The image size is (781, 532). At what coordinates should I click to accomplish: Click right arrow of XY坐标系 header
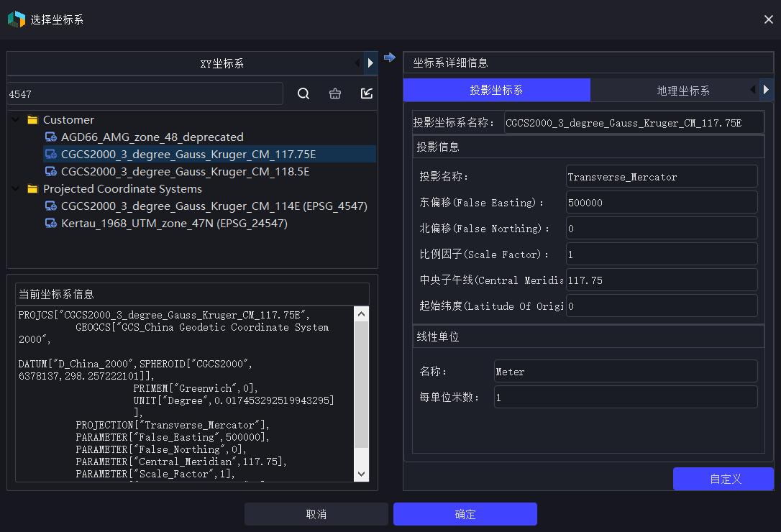(370, 63)
